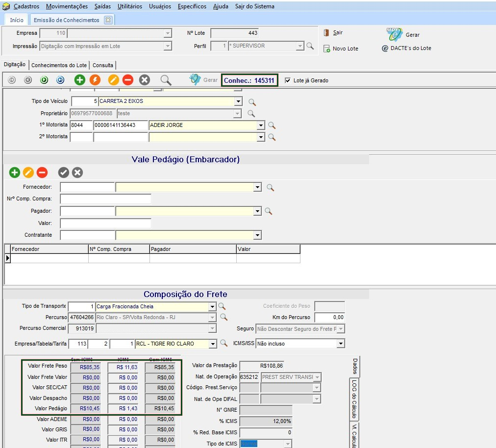Viewport: 496px width, 448px height.
Task: Click the Nrº Comp. Compra input field
Action: point(105,199)
